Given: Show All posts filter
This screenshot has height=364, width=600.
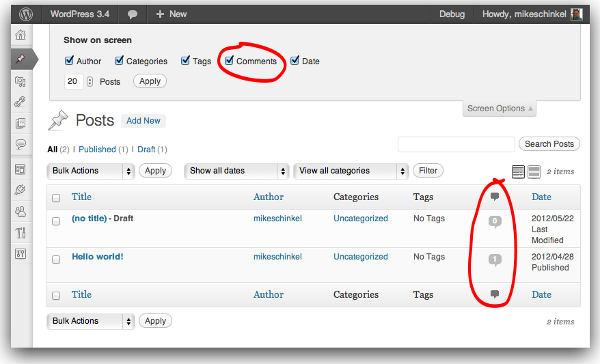Looking at the screenshot, I should point(53,150).
